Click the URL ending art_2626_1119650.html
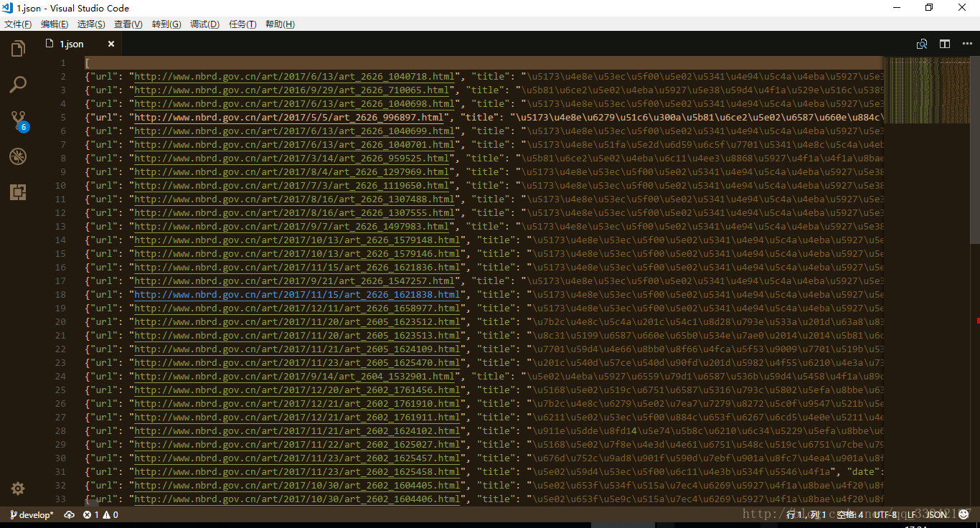This screenshot has height=528, width=980. point(291,185)
